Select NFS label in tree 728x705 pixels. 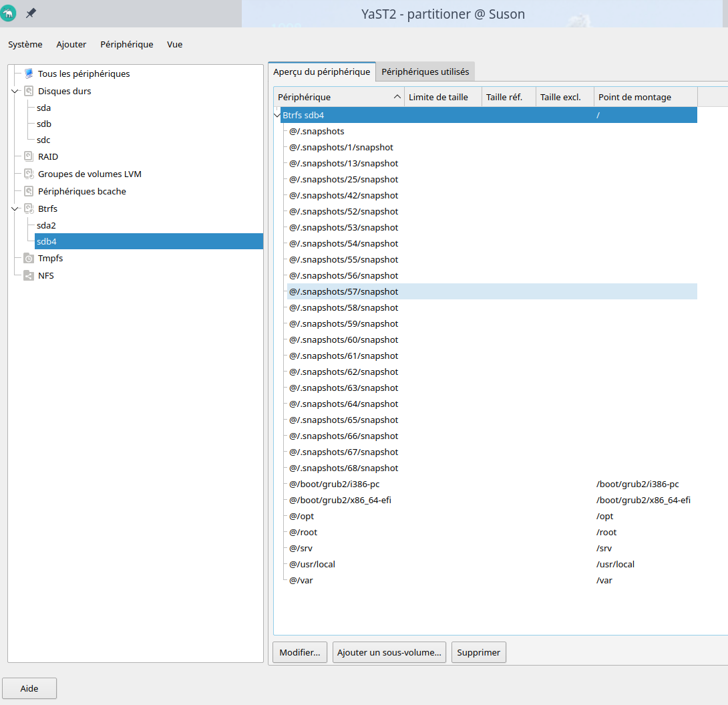(x=46, y=276)
